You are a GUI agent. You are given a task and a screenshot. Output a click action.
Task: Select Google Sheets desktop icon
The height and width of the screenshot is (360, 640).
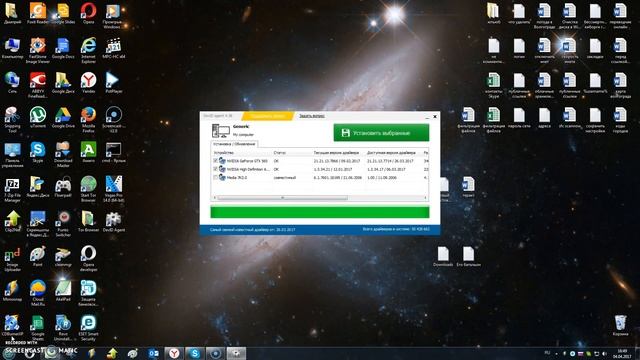click(38, 328)
